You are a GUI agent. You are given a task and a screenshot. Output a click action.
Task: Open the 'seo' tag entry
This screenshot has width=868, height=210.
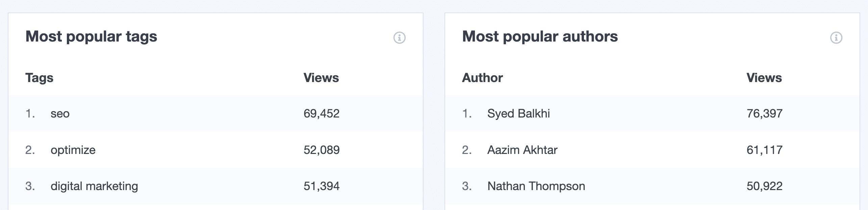click(x=60, y=114)
